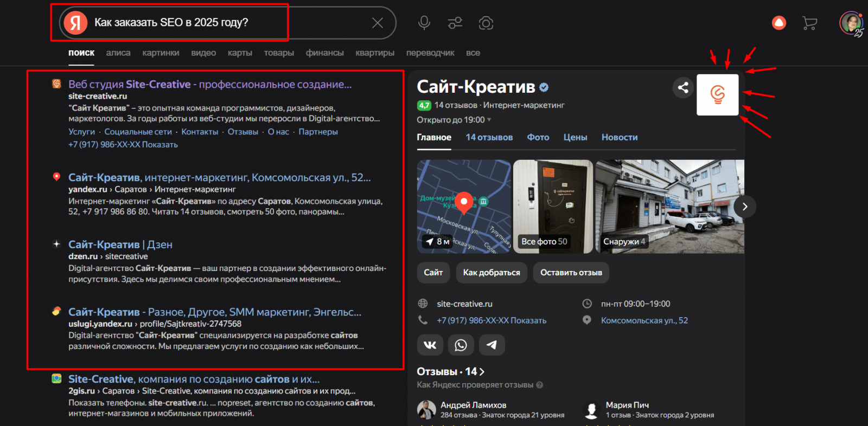Open Веб студия Site-Creative result title
Image resolution: width=868 pixels, height=426 pixels.
click(210, 84)
